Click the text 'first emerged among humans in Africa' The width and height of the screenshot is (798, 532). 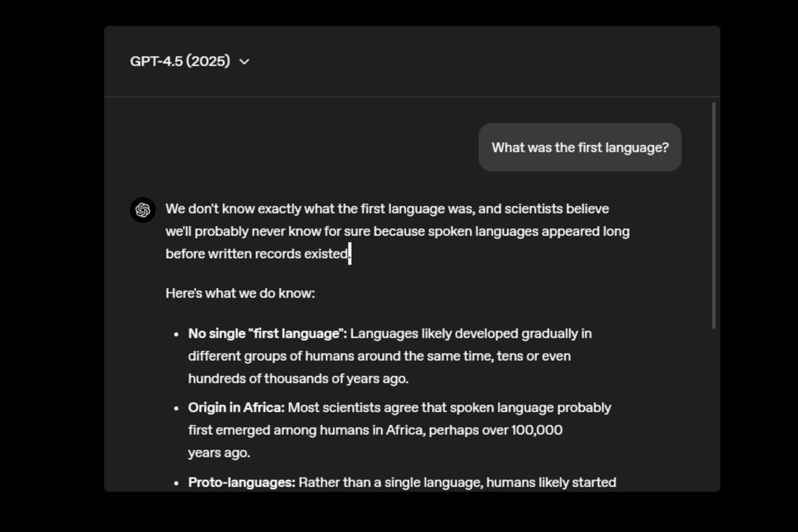click(x=305, y=430)
